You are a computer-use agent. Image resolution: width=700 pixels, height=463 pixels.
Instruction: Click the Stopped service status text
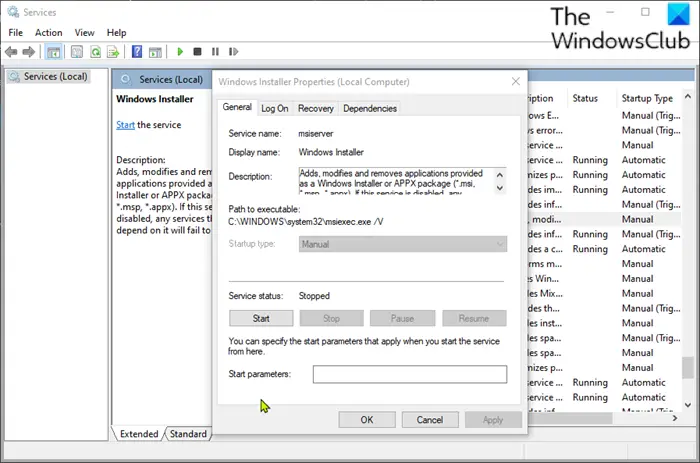pyautogui.click(x=314, y=296)
